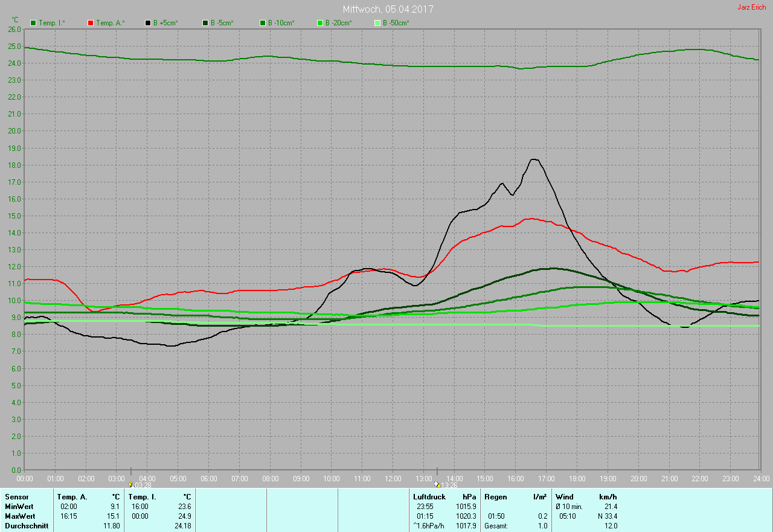Click the pressure maximum time 01:15
The width and height of the screenshot is (773, 532).
(x=425, y=516)
